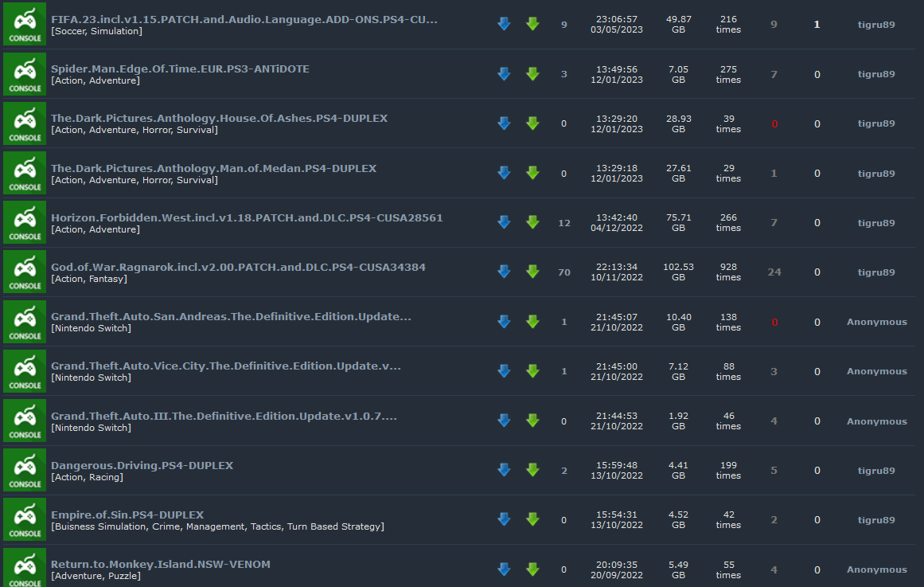This screenshot has height=587, width=924.
Task: Click [Buisness Simulation, Crime, Management] genre text
Action: [x=217, y=526]
